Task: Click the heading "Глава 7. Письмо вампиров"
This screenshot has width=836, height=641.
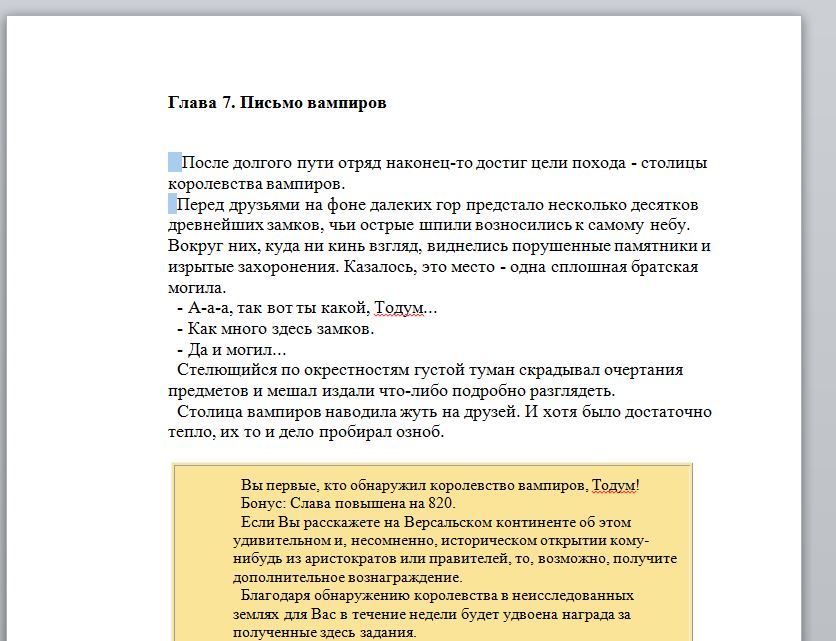Action: coord(276,103)
